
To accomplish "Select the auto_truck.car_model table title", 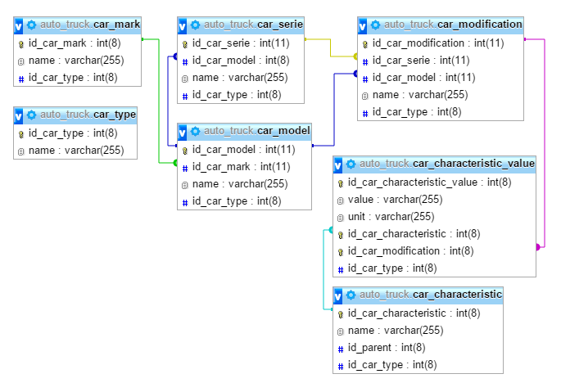I will [x=257, y=131].
